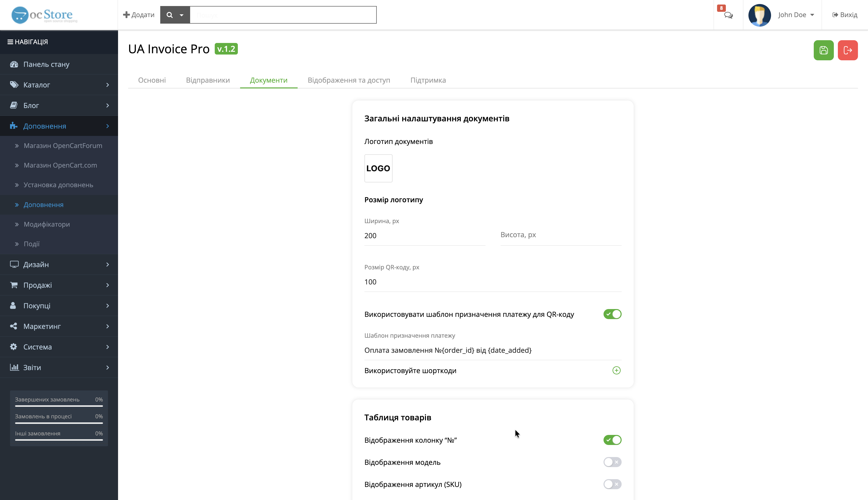Click the red exit icon next to save
Image resolution: width=868 pixels, height=500 pixels.
848,50
